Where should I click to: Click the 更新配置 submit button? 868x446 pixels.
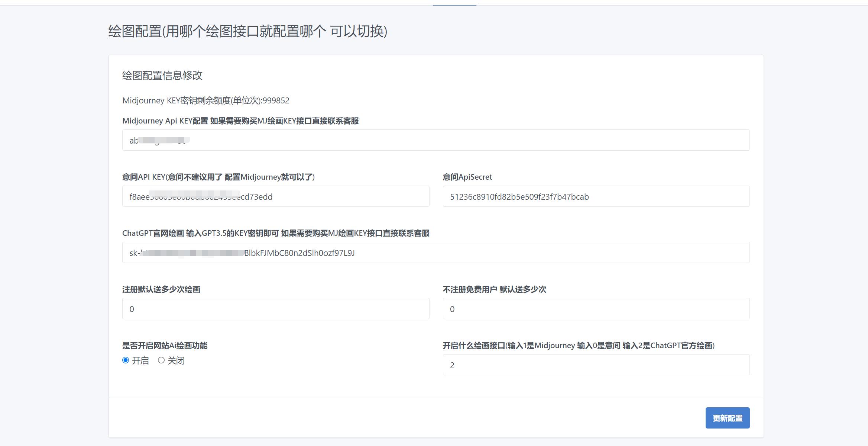click(x=727, y=418)
